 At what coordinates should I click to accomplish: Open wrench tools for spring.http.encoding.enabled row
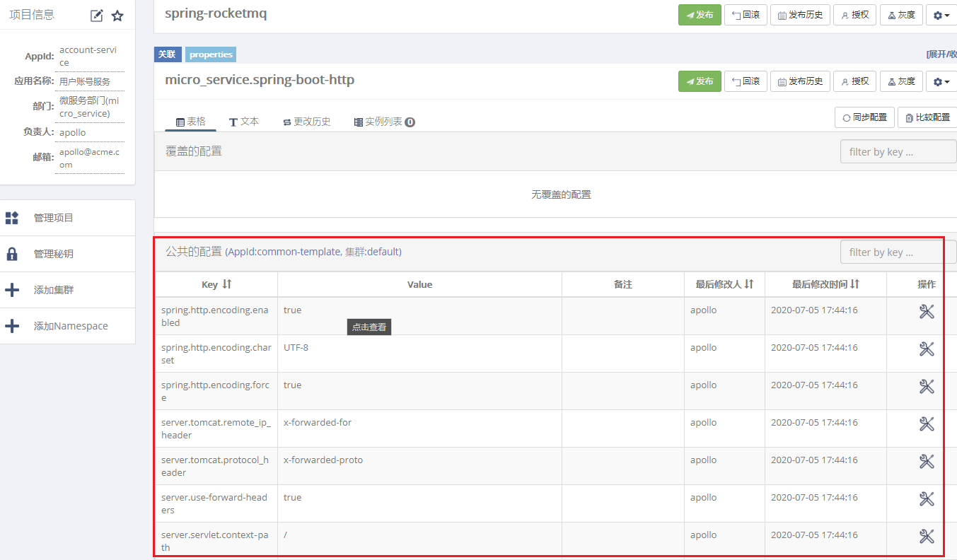[x=927, y=312]
